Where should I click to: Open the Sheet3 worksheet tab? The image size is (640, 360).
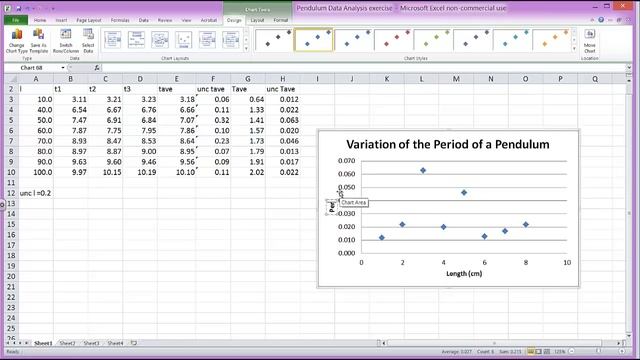[91, 343]
